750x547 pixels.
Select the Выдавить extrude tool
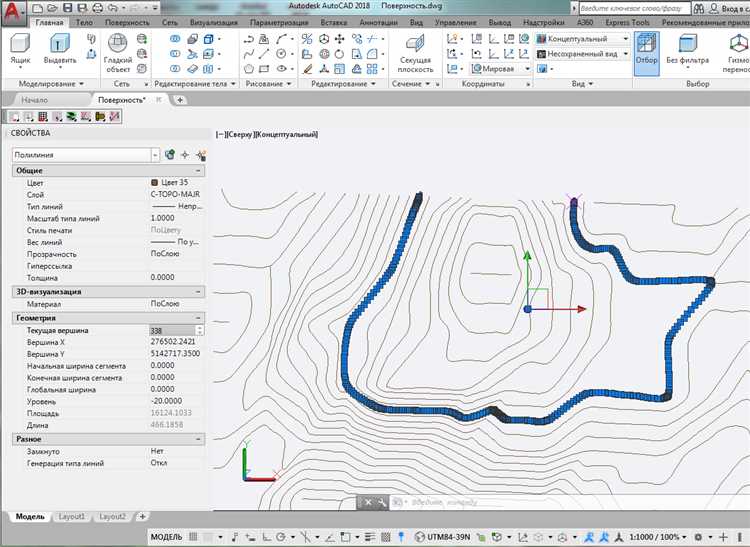click(60, 50)
